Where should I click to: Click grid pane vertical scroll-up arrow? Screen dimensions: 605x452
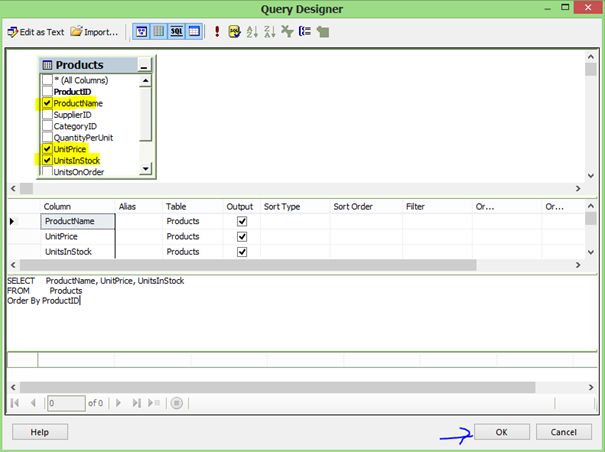[x=591, y=206]
